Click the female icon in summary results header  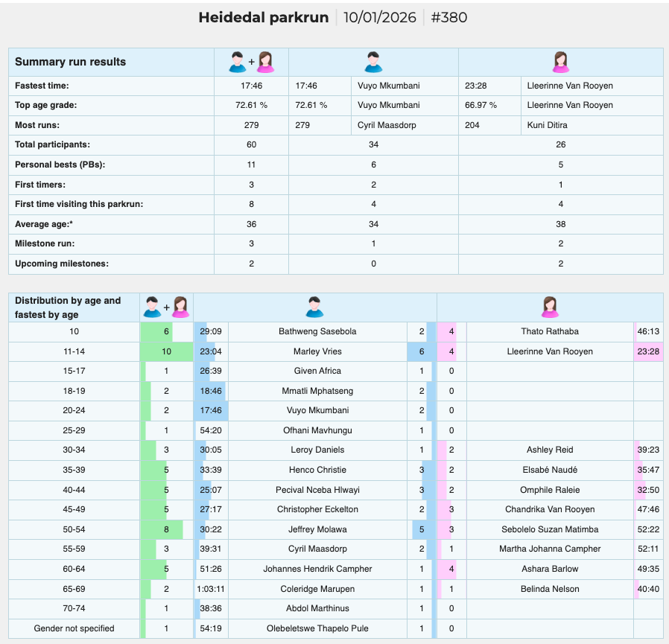pyautogui.click(x=561, y=63)
